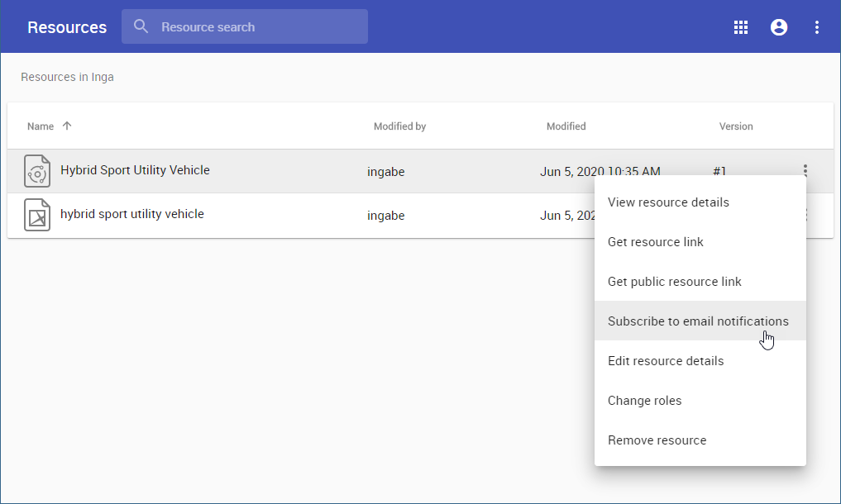Sort by the Modified by column

tap(399, 126)
